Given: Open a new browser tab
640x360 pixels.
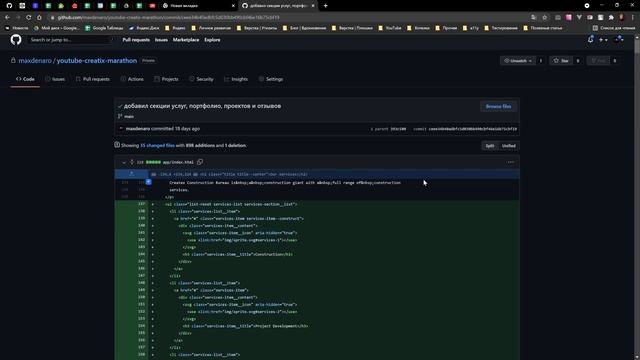Looking at the screenshot, I should (x=325, y=6).
